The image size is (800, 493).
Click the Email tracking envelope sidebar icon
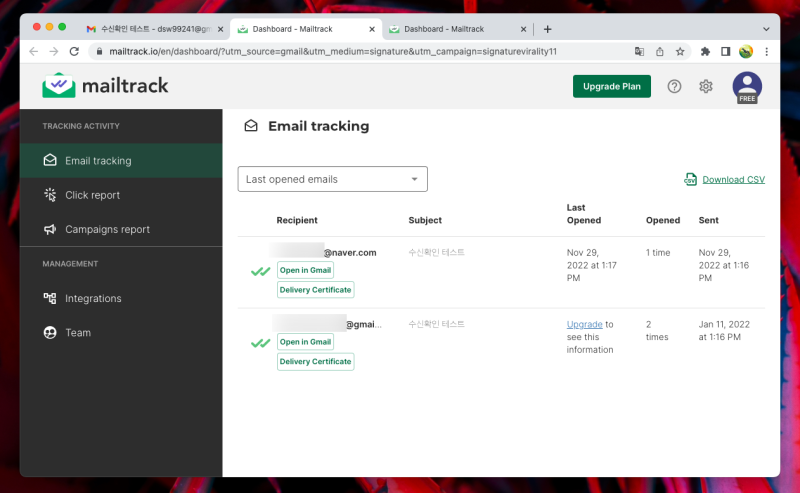[50, 160]
